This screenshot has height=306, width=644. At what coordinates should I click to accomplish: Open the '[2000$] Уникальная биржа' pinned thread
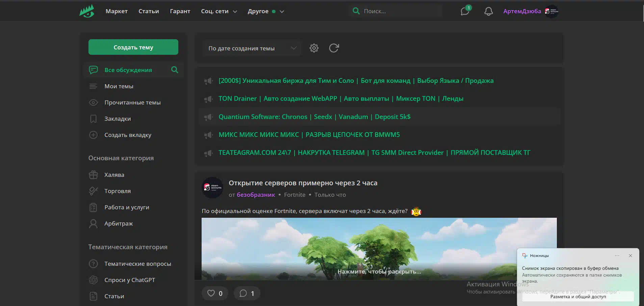(x=356, y=80)
